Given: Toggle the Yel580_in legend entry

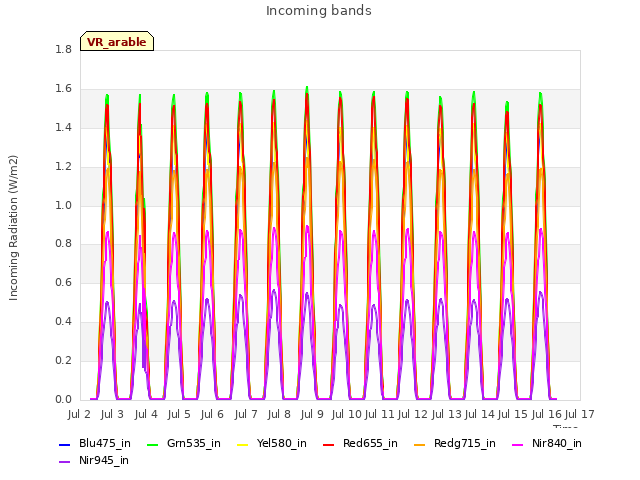Looking at the screenshot, I should pyautogui.click(x=272, y=443).
